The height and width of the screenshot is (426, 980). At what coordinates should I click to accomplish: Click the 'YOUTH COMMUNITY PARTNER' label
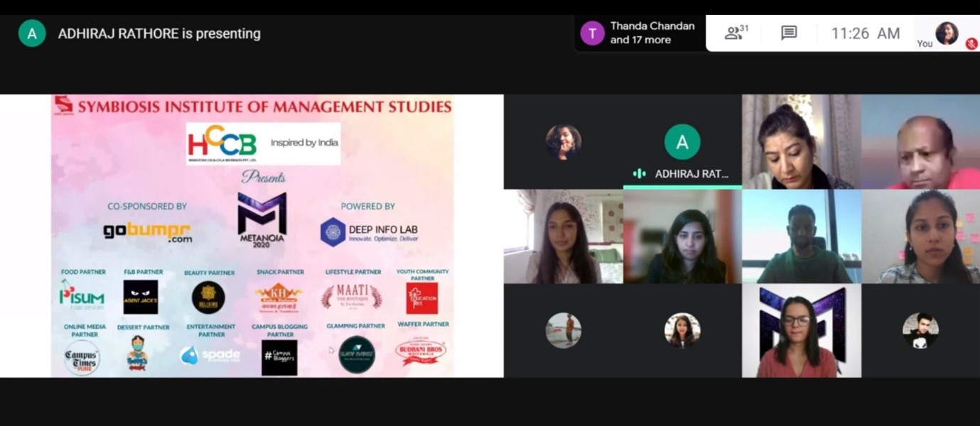coord(422,275)
